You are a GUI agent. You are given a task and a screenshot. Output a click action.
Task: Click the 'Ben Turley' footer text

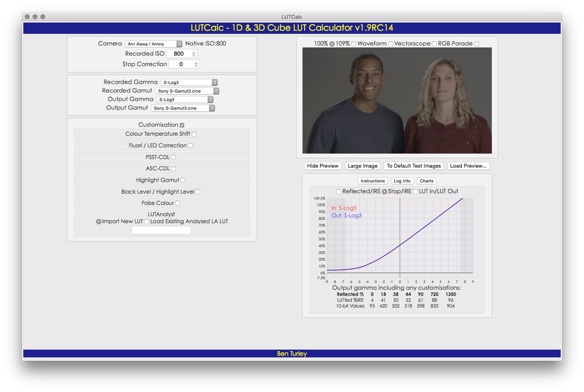coord(292,353)
